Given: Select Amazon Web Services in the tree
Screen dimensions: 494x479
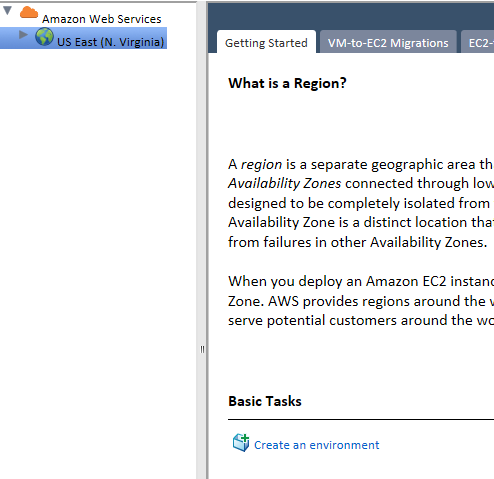Looking at the screenshot, I should (x=102, y=19).
